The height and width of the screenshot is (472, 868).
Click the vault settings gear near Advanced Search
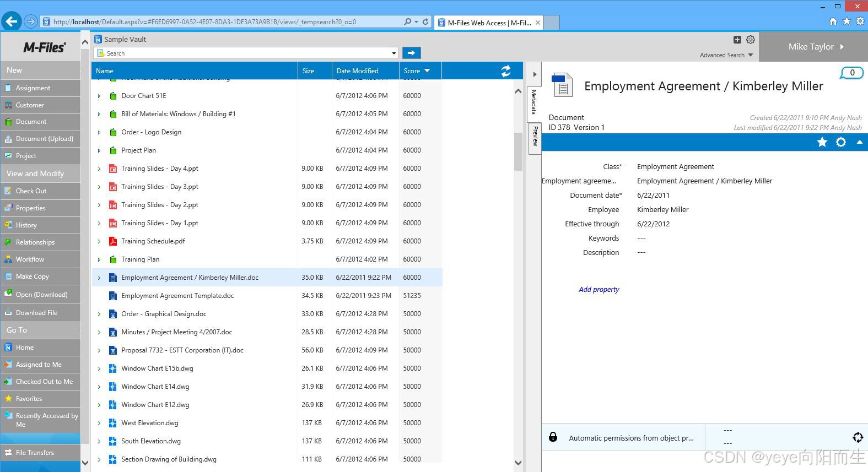coord(751,40)
